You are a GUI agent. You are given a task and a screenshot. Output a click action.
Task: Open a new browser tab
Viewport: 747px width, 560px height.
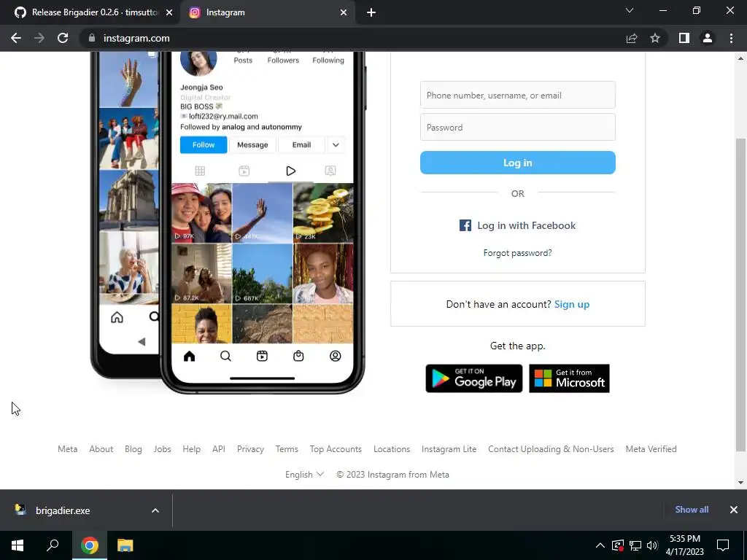371,13
